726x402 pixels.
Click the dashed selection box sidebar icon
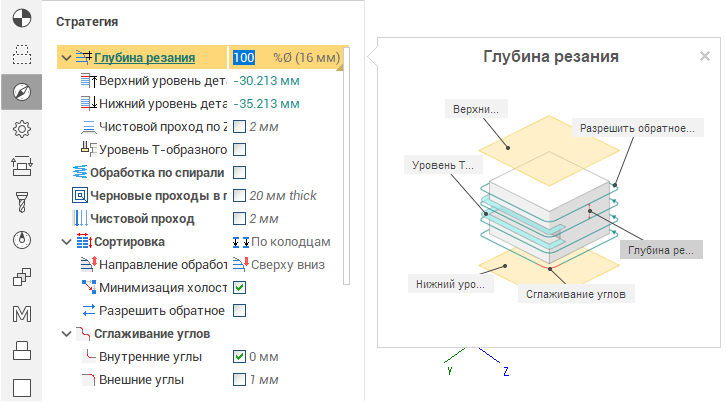21,55
